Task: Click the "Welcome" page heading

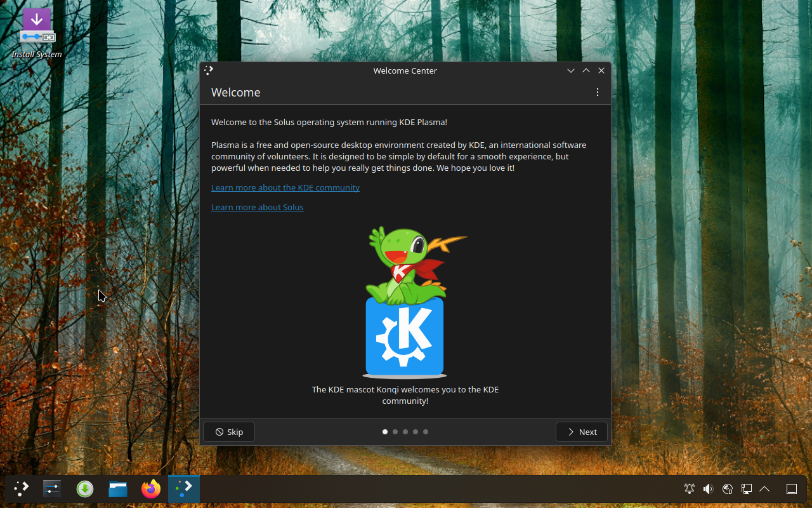Action: pyautogui.click(x=236, y=92)
